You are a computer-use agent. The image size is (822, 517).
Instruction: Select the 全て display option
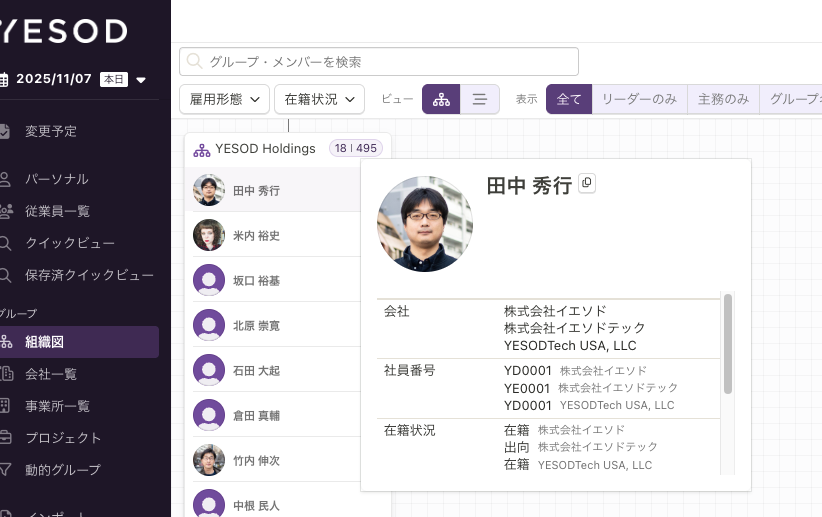click(569, 99)
